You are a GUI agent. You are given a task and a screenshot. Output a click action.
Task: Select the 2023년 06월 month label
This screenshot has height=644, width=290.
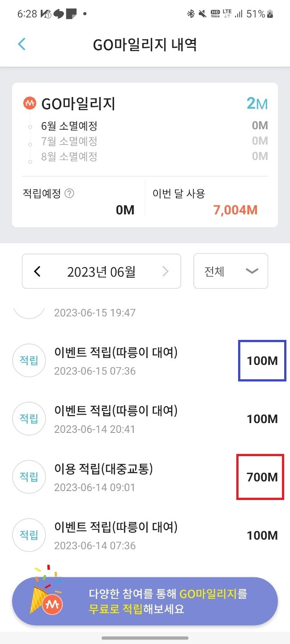tap(101, 271)
